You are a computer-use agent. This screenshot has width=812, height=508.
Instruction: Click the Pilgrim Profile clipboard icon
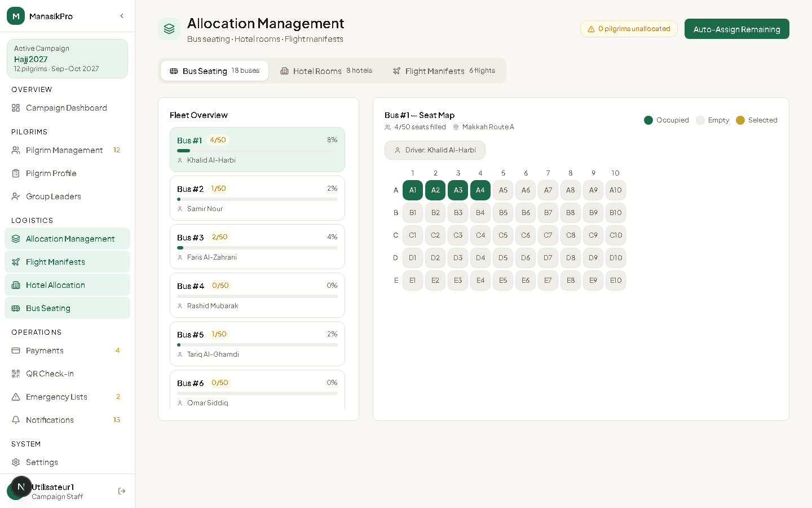pos(16,173)
